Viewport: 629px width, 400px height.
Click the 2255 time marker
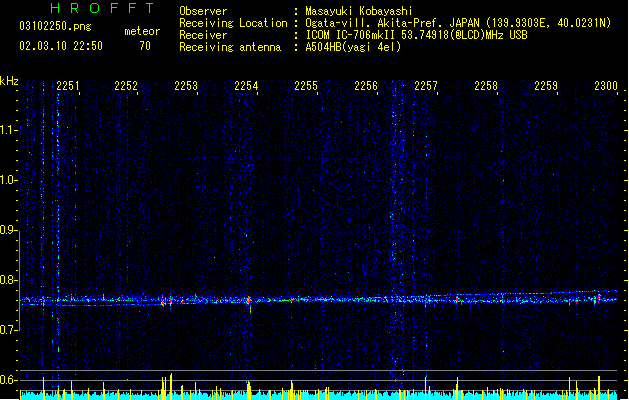306,86
